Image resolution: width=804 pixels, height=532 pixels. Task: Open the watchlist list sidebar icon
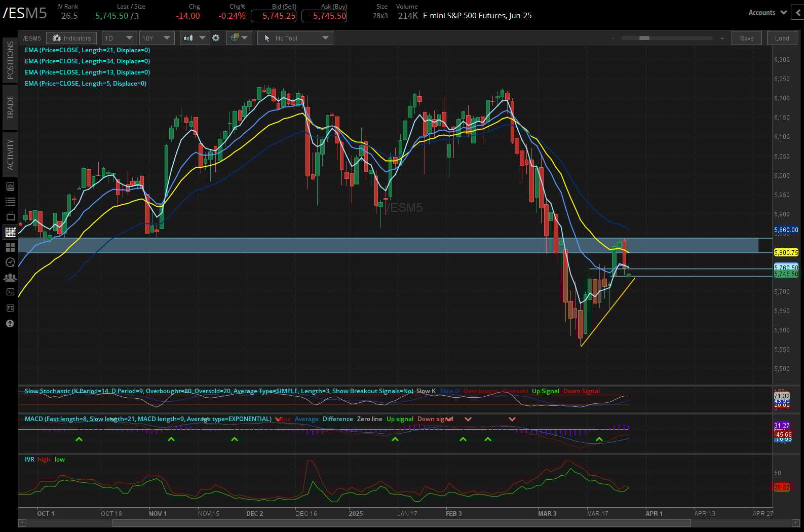click(10, 202)
